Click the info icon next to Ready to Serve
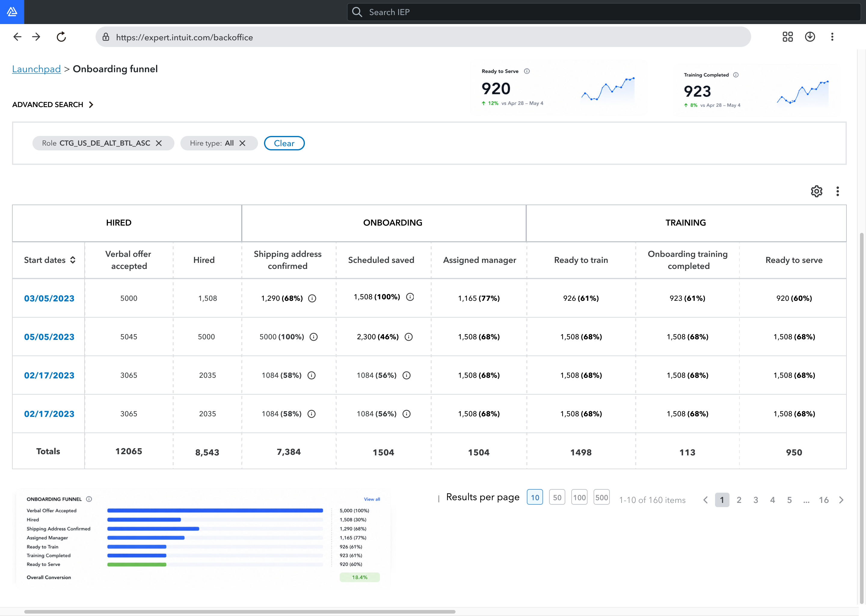 [x=527, y=71]
